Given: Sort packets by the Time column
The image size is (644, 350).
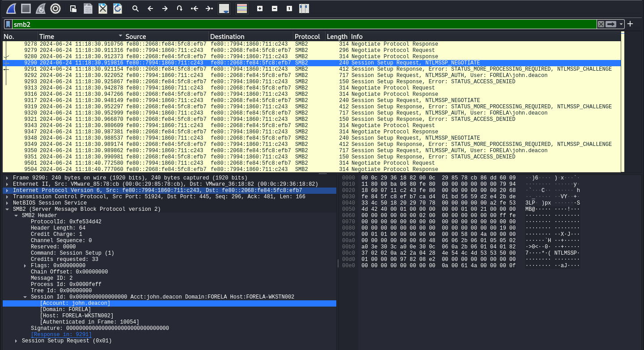Looking at the screenshot, I should point(80,37).
